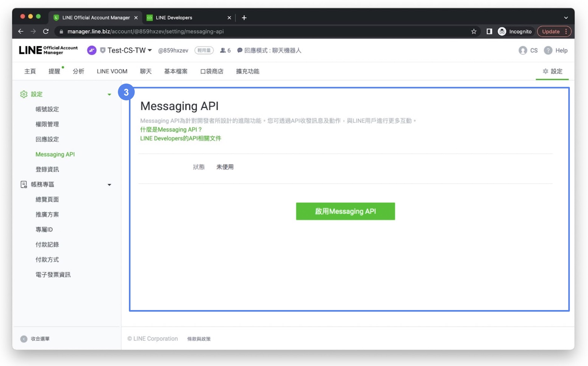Click the 輕用量 plan badge
The width and height of the screenshot is (588, 366).
coord(204,50)
